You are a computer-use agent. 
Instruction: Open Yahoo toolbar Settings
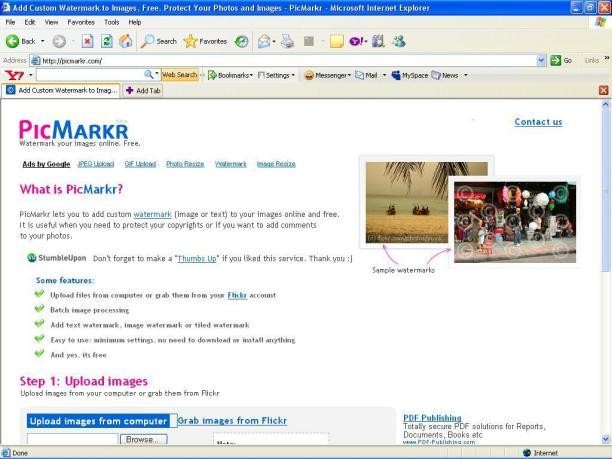[x=276, y=75]
